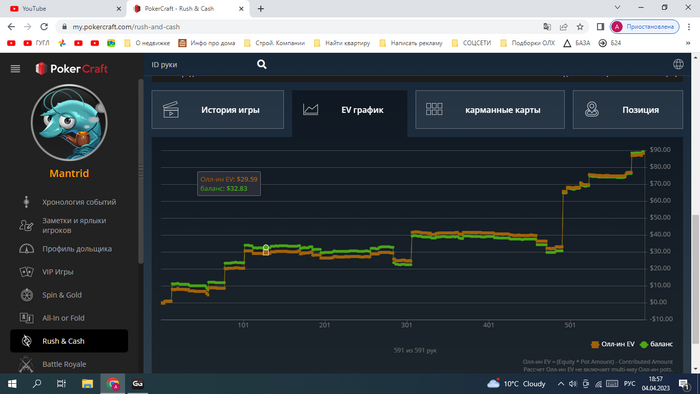
Task: Open Заметки и ярлыки игроков
Action: click(74, 225)
